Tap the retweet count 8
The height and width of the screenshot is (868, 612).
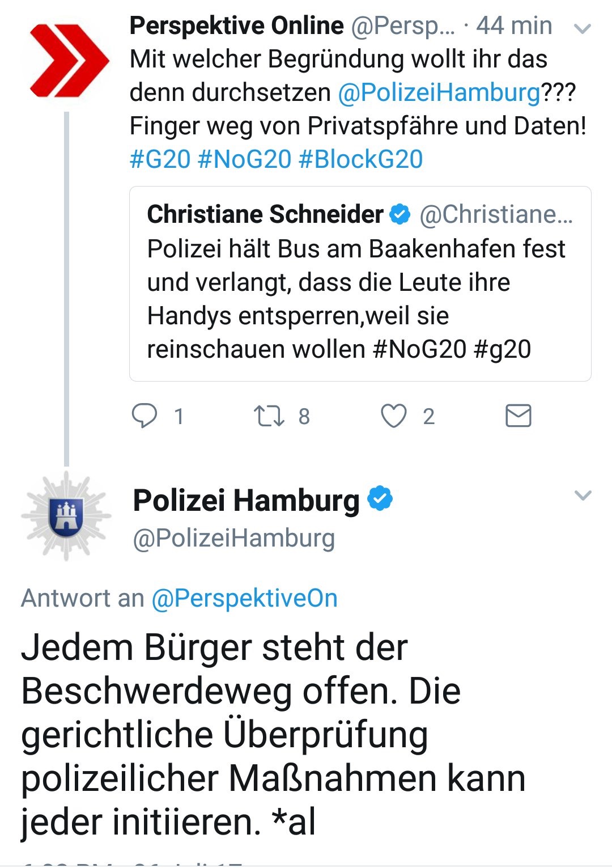click(304, 417)
